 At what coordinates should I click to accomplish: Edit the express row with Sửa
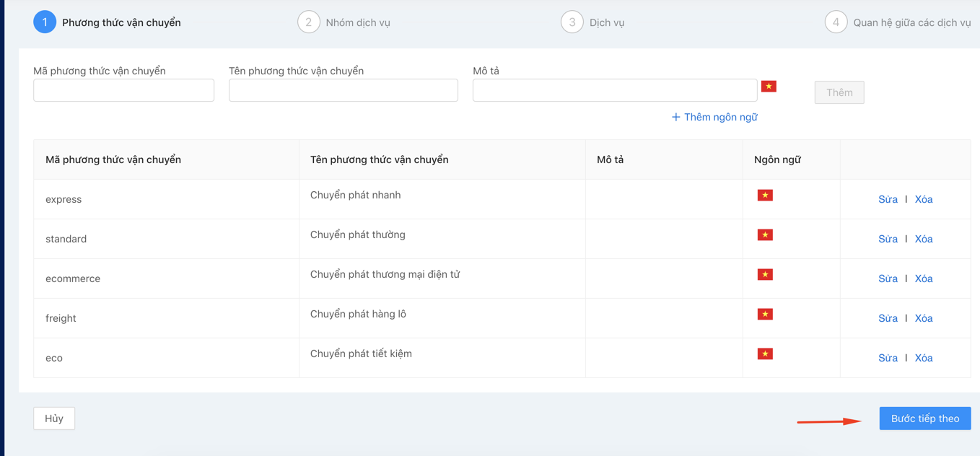[x=888, y=199]
